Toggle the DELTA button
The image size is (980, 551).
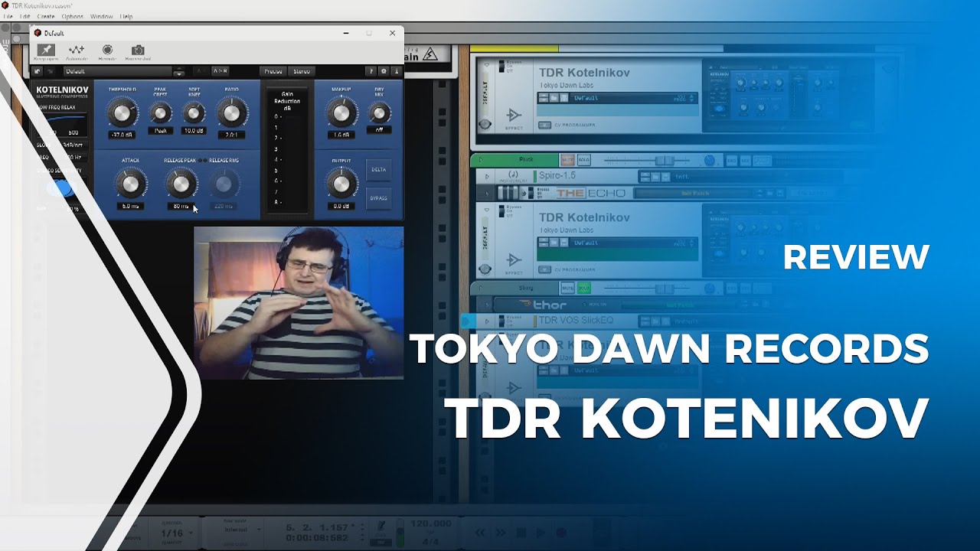pos(378,170)
